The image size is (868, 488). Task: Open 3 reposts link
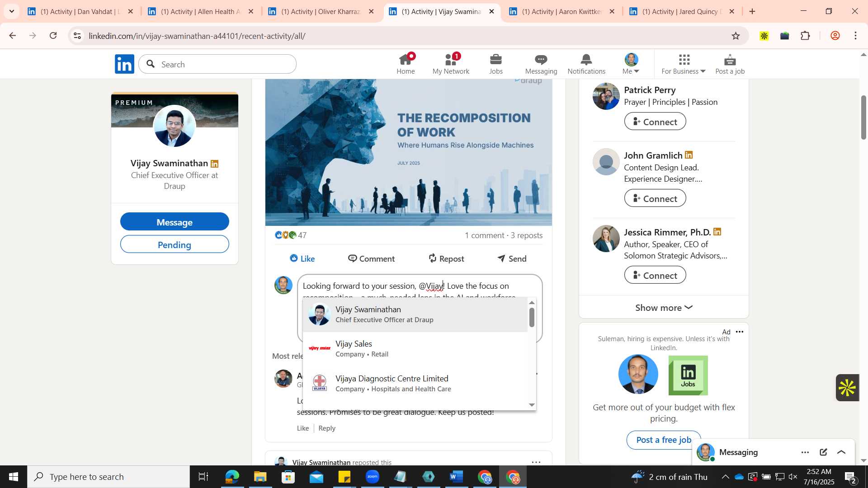point(527,235)
